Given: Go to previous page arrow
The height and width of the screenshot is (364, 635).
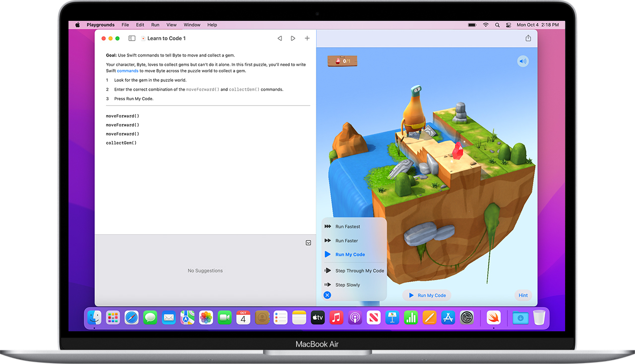Looking at the screenshot, I should (279, 38).
